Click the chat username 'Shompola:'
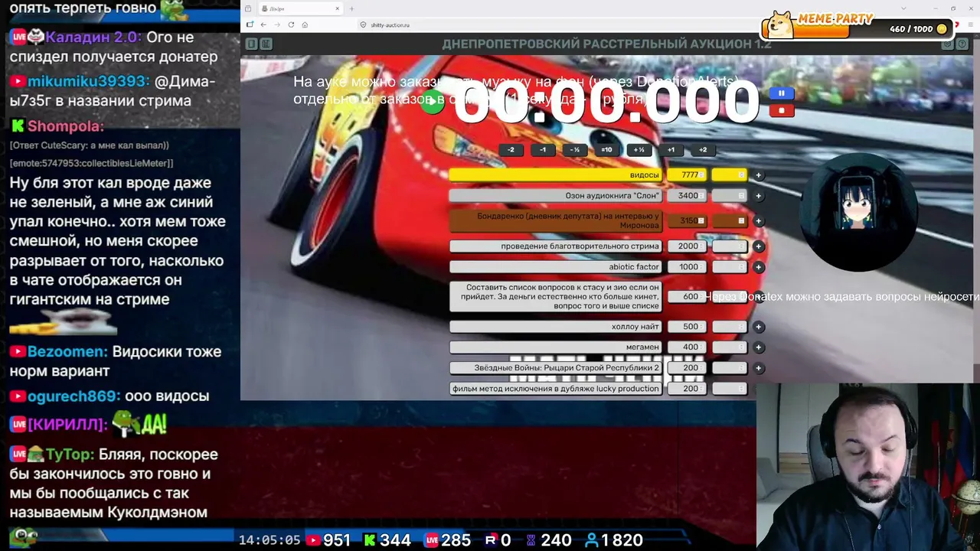Image resolution: width=980 pixels, height=551 pixels. click(65, 126)
